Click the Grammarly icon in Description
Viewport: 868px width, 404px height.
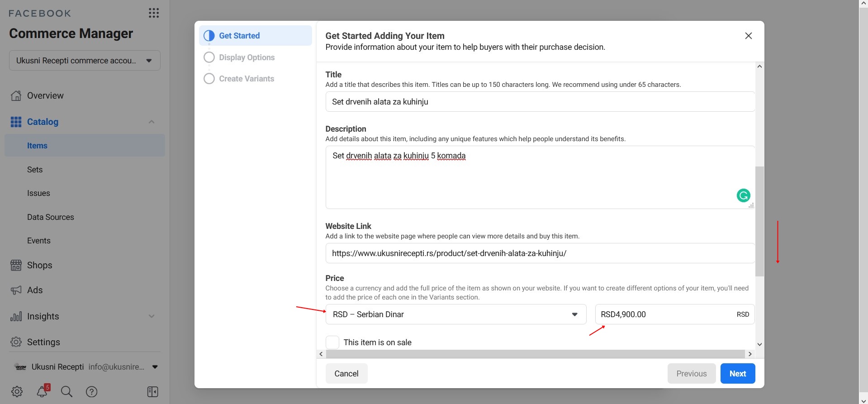[743, 195]
